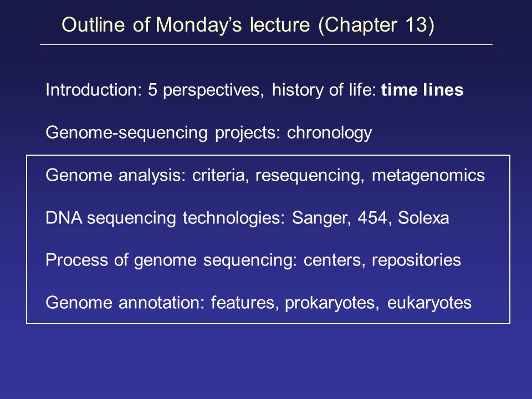
Task: Select the word 'Sanger'
Action: pyautogui.click(x=321, y=218)
